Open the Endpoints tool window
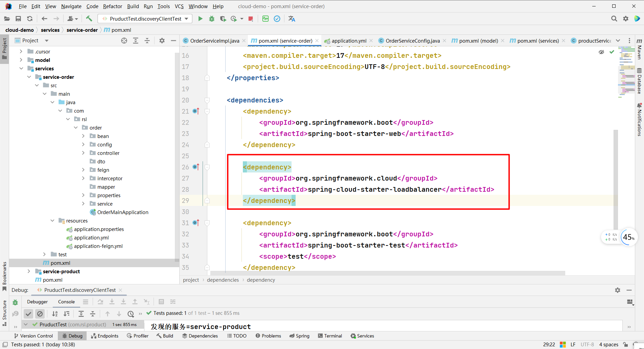 pyautogui.click(x=105, y=336)
